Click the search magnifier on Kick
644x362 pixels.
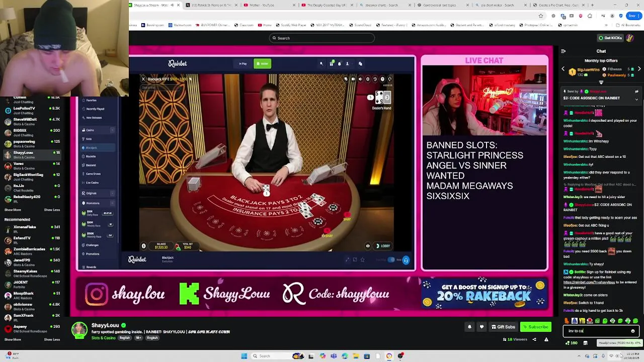click(x=274, y=38)
